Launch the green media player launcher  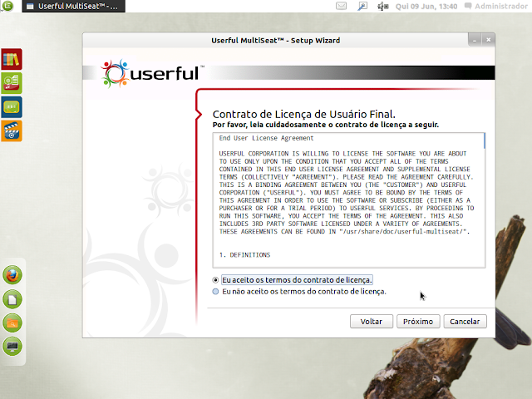click(x=12, y=83)
